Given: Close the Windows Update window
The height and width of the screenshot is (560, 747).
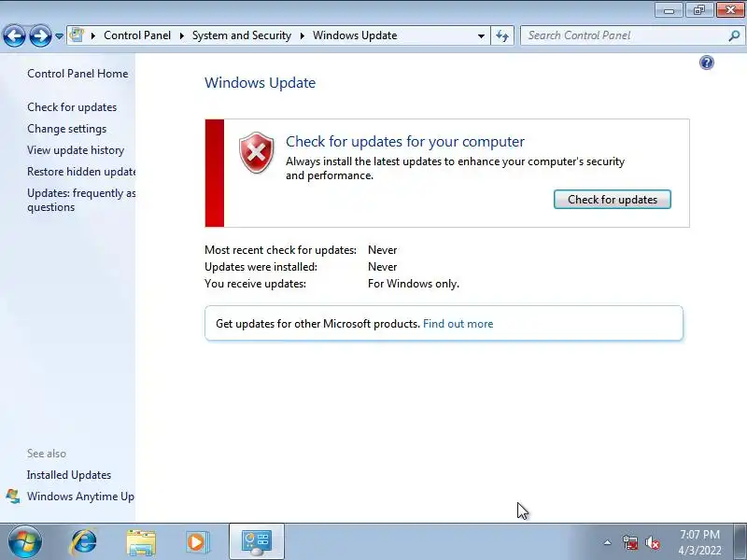Looking at the screenshot, I should [730, 9].
